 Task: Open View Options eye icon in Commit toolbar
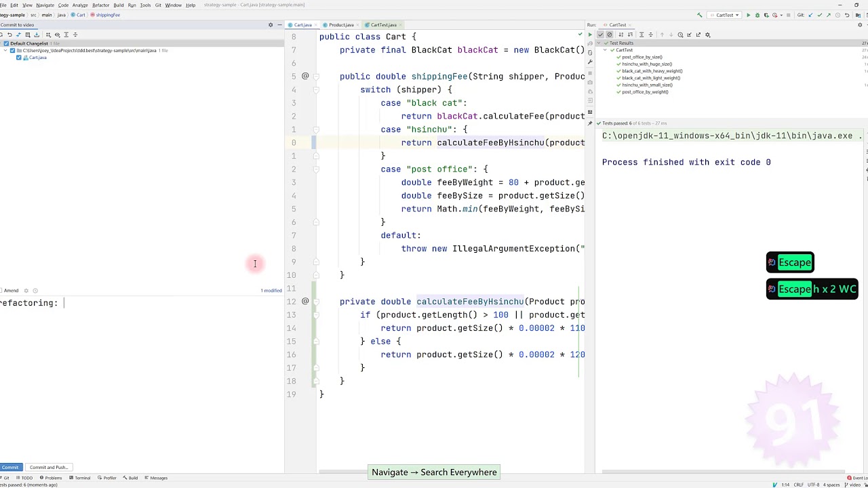[57, 35]
